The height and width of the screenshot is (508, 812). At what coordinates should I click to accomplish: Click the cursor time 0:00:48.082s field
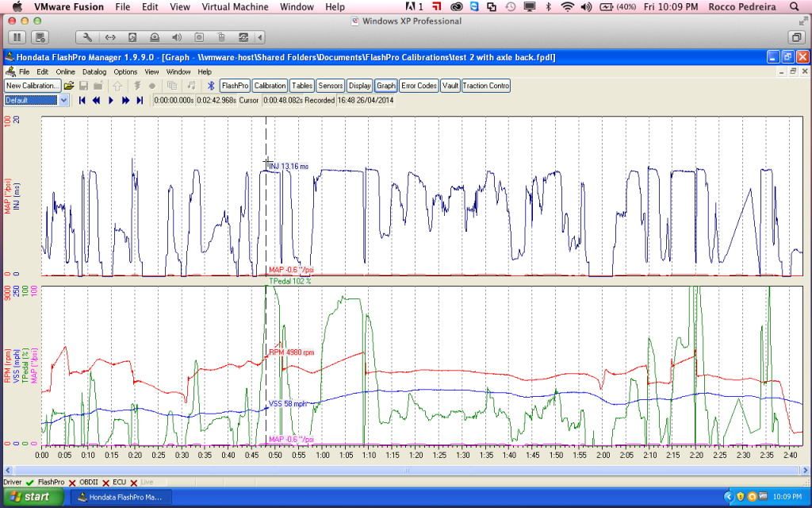pos(282,101)
